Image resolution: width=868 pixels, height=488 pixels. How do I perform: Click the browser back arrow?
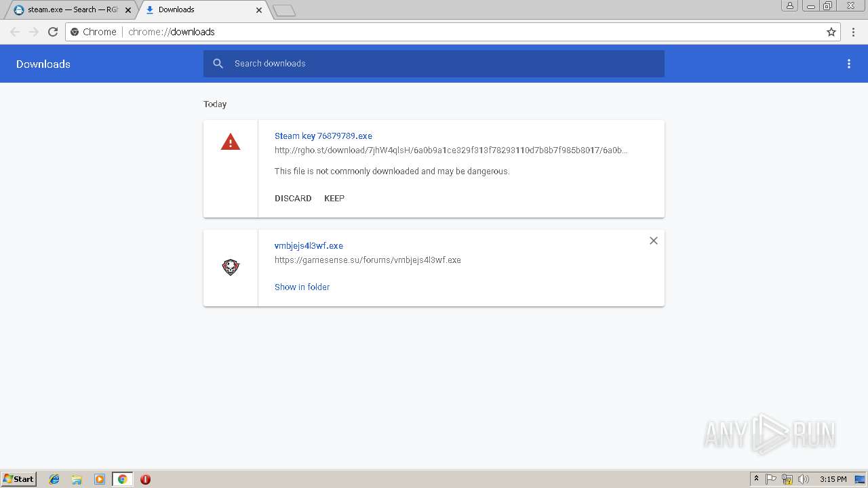pyautogui.click(x=15, y=32)
